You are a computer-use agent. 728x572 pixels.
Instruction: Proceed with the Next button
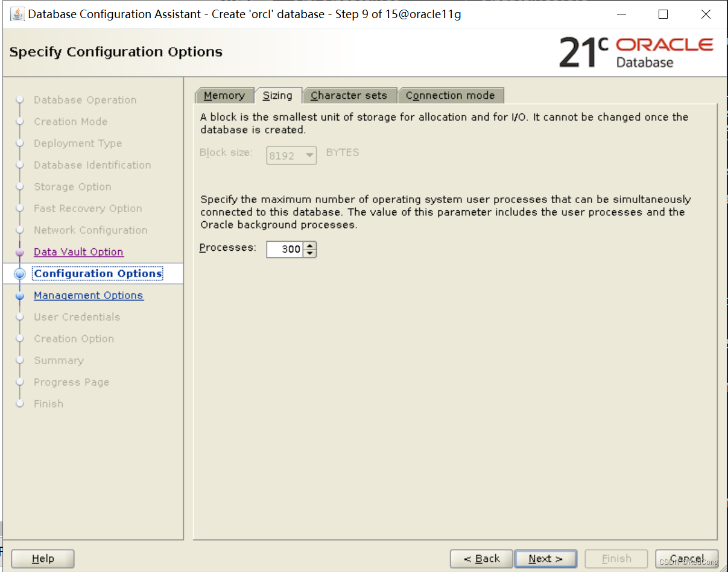(545, 559)
